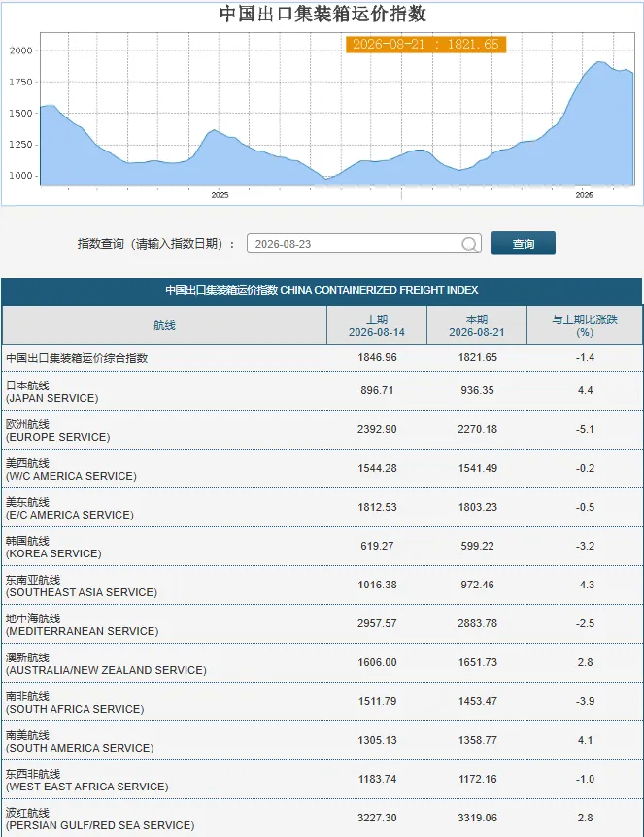Click Southeast Asia previous value 1016.38

tap(377, 586)
